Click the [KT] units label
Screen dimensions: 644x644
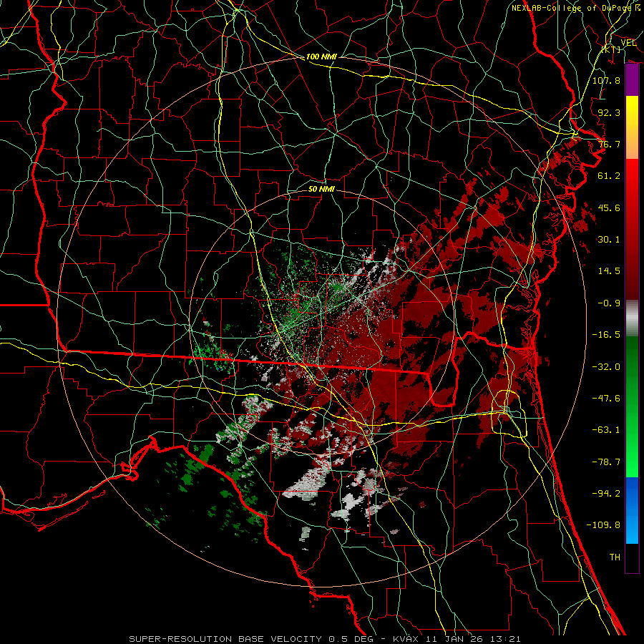611,49
